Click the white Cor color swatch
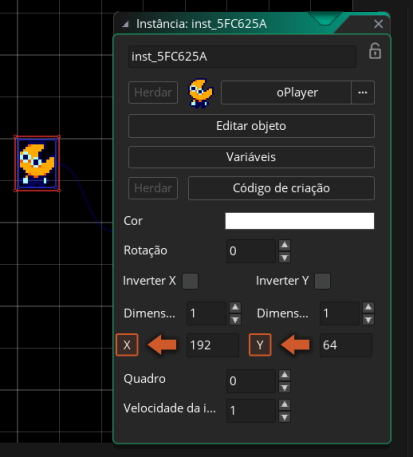 point(300,221)
